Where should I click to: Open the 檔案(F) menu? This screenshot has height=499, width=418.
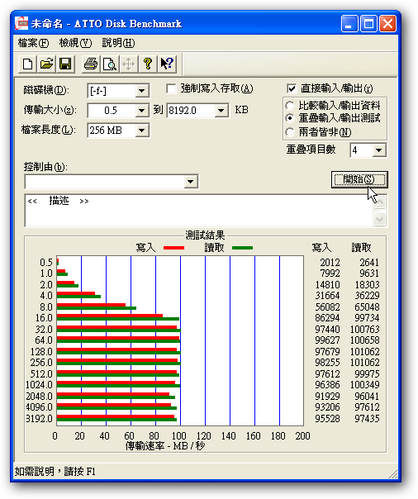point(33,43)
